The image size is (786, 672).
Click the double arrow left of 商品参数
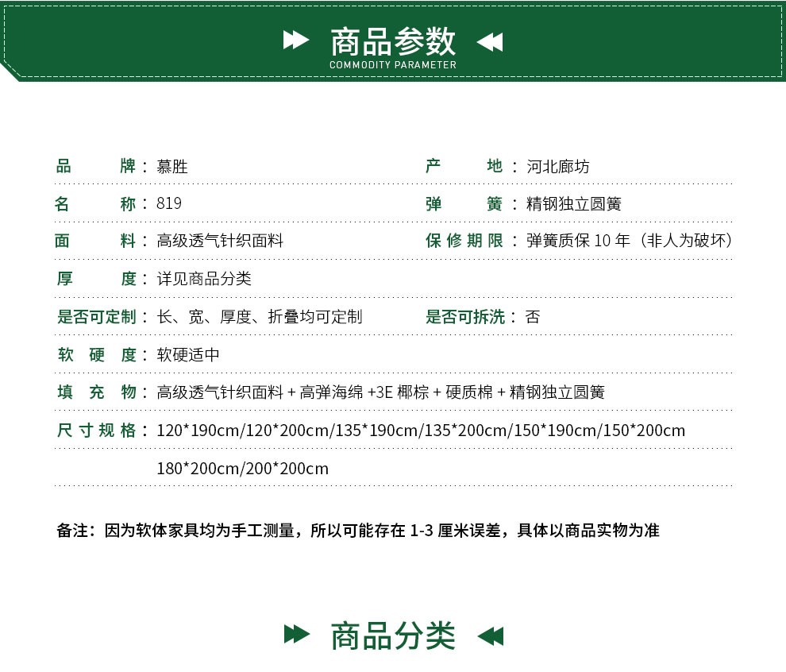[296, 41]
